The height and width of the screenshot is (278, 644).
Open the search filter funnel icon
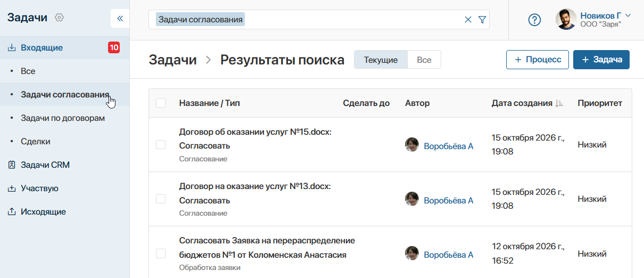tap(482, 20)
